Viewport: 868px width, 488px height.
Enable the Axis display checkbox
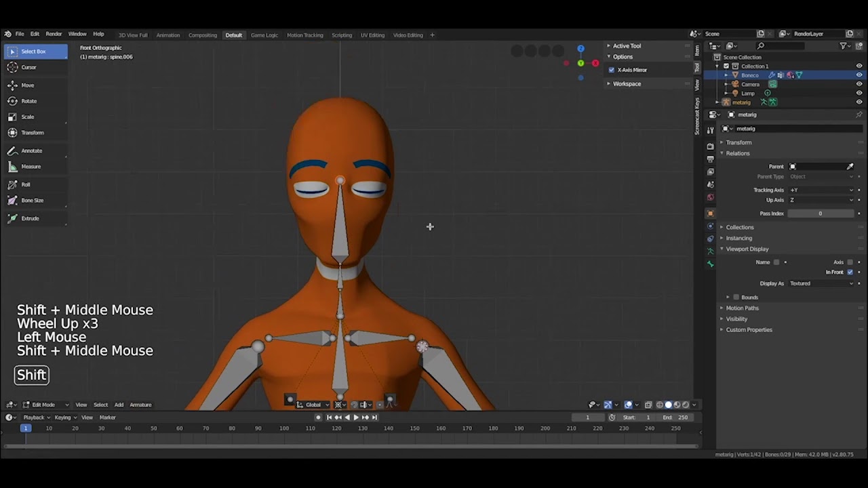[850, 262]
